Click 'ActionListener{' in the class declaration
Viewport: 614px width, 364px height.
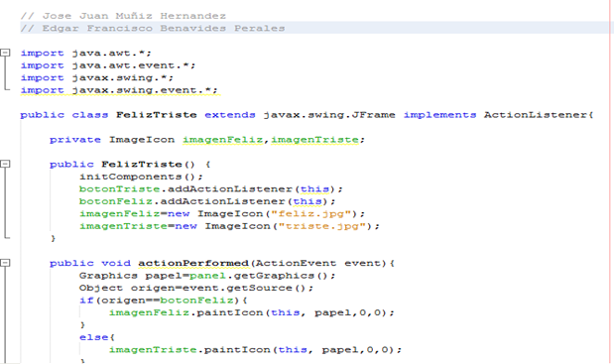[539, 115]
